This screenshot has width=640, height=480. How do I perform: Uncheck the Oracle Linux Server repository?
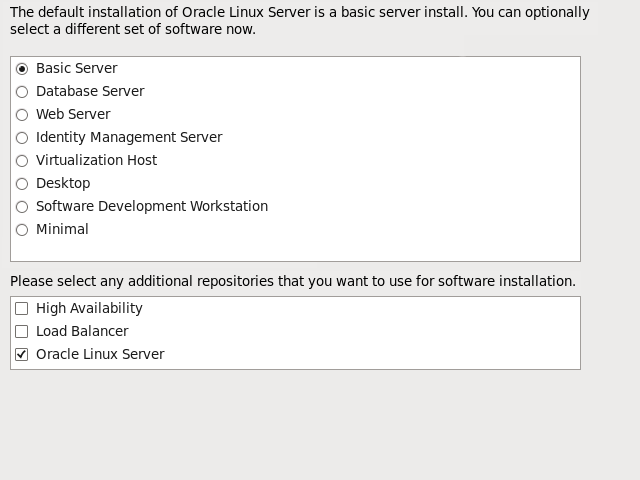click(x=22, y=354)
